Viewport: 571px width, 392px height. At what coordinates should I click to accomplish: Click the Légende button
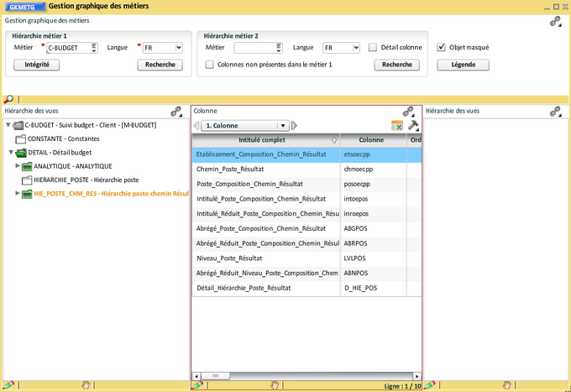coord(463,65)
